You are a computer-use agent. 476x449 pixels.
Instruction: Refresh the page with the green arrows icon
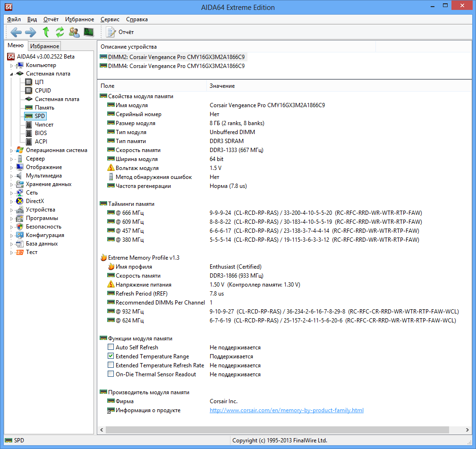click(x=60, y=32)
